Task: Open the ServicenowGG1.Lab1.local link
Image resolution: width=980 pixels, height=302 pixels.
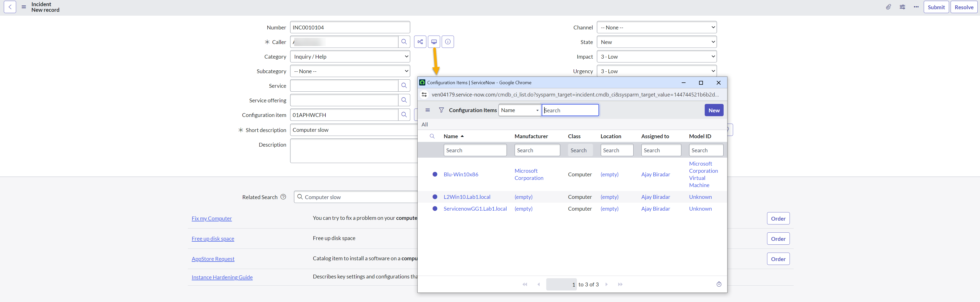Action: pos(475,209)
